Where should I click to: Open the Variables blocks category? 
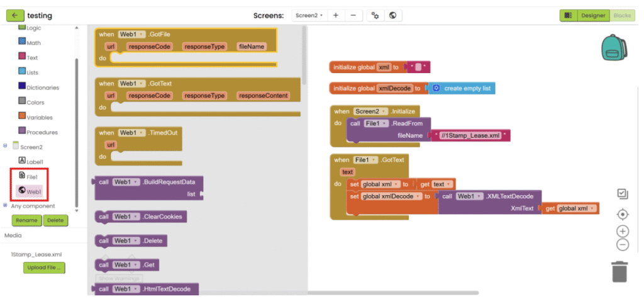pyautogui.click(x=39, y=118)
